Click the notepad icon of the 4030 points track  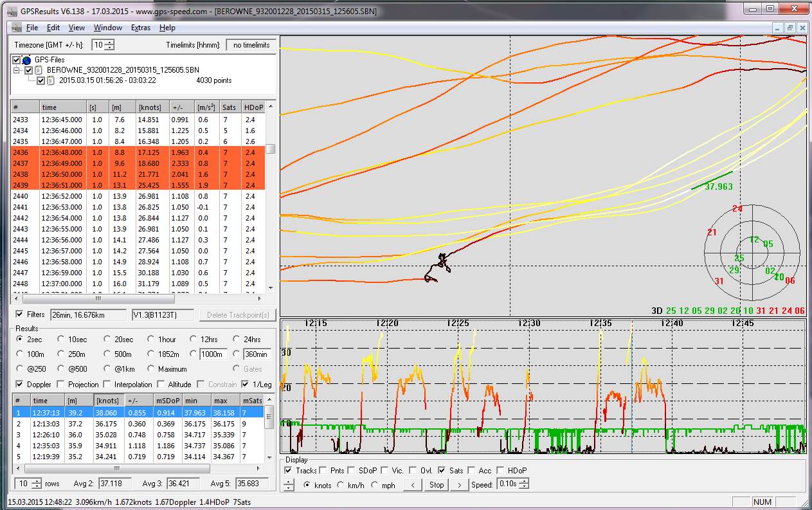click(x=50, y=80)
